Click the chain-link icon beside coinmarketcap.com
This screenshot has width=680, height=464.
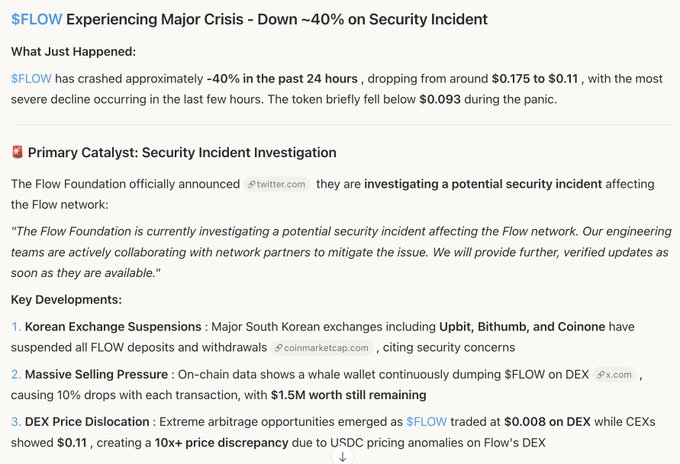277,348
